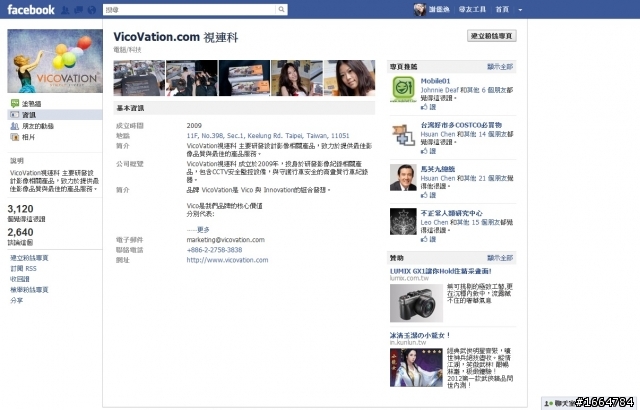Like the president page thumbs-up
This screenshot has height=410, width=640.
click(x=429, y=195)
